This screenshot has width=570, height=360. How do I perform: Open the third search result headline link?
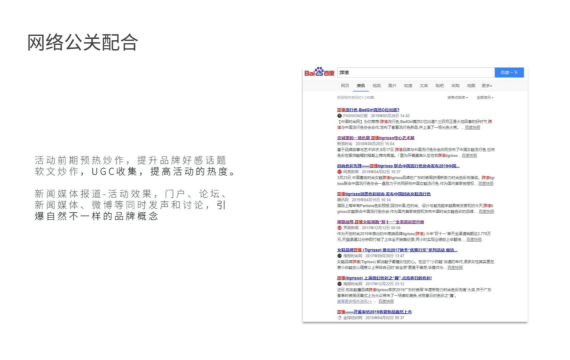click(398, 166)
